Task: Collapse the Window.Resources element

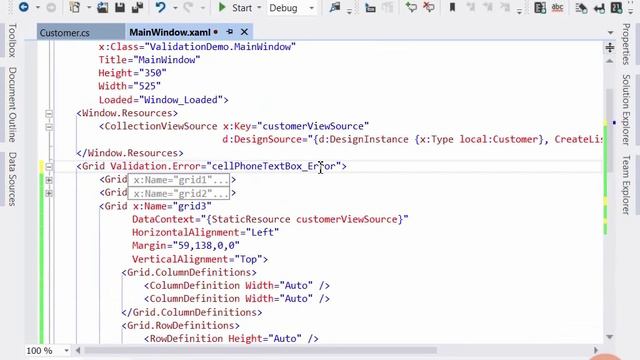Action: point(49,113)
